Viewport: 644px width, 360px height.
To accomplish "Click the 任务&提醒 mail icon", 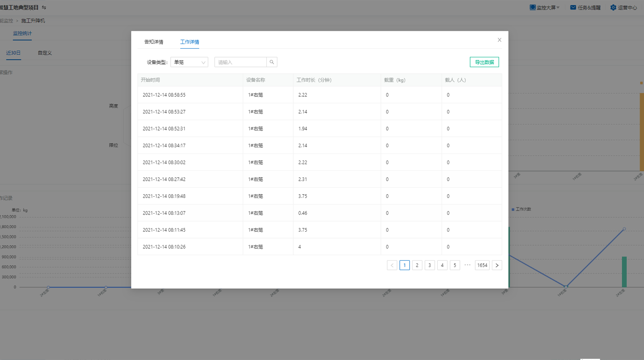I will (573, 7).
